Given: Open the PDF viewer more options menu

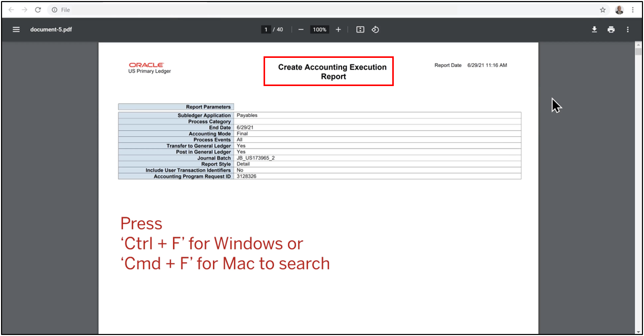Looking at the screenshot, I should (x=627, y=29).
